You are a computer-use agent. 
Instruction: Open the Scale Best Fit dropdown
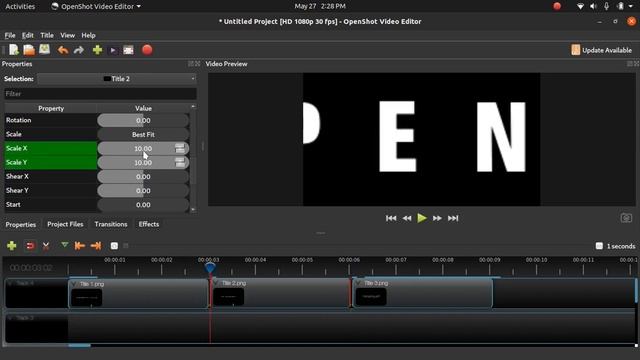coord(143,134)
